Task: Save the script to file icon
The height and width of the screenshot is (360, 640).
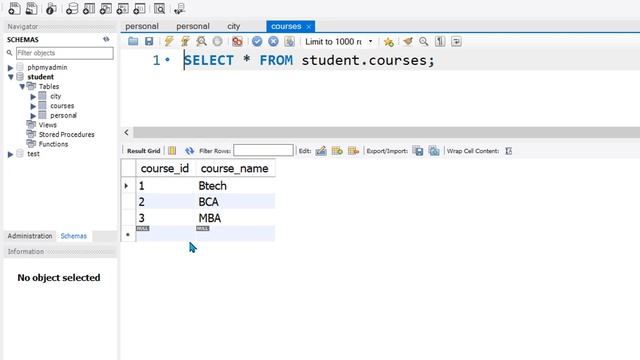Action: point(149,41)
